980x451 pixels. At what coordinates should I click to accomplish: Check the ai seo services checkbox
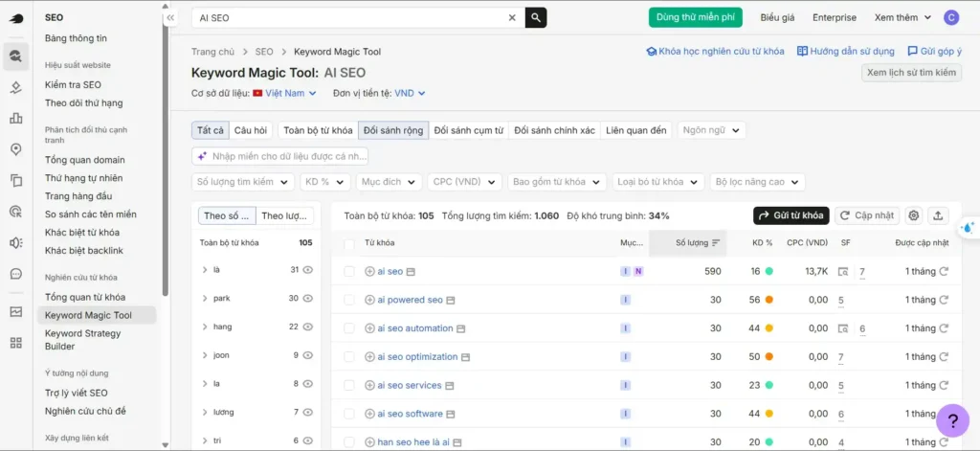tap(349, 385)
